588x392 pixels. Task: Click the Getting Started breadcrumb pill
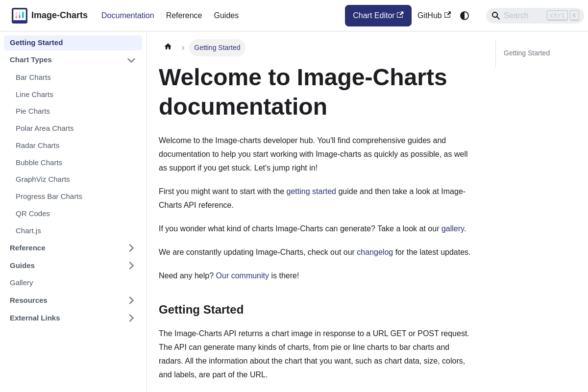click(x=217, y=48)
